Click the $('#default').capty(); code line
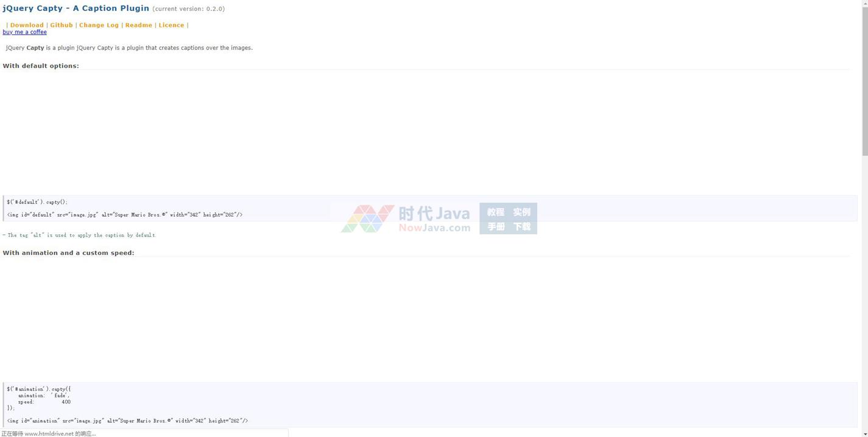Viewport: 868px width, 437px height. click(x=37, y=202)
